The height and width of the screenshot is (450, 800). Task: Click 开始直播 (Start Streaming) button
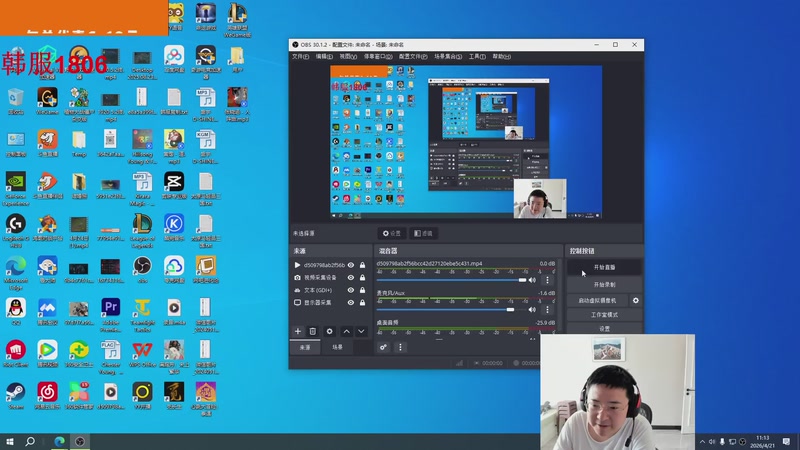(x=605, y=267)
